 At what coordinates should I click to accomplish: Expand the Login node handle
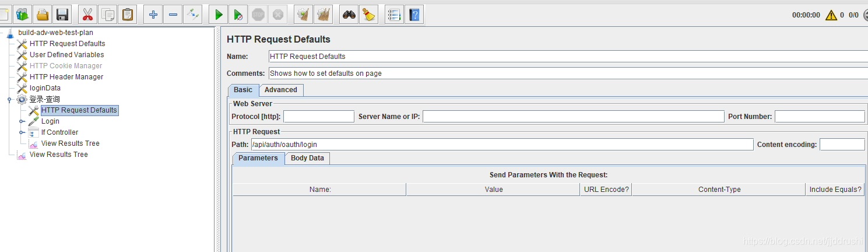point(22,122)
